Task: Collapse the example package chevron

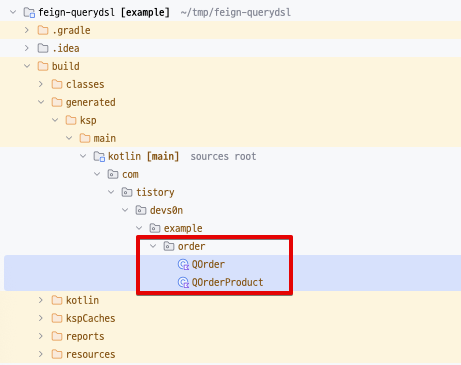Action: tap(139, 228)
